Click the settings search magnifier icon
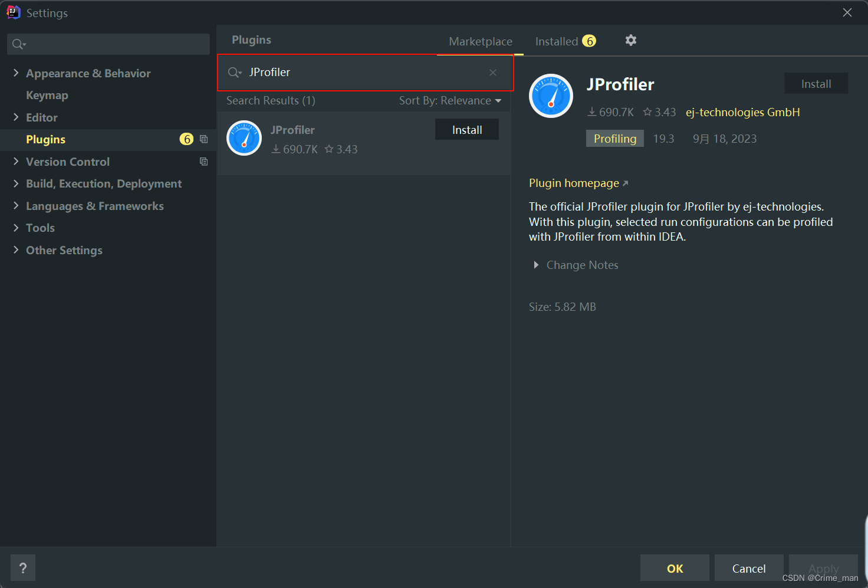This screenshot has width=868, height=588. [x=19, y=44]
